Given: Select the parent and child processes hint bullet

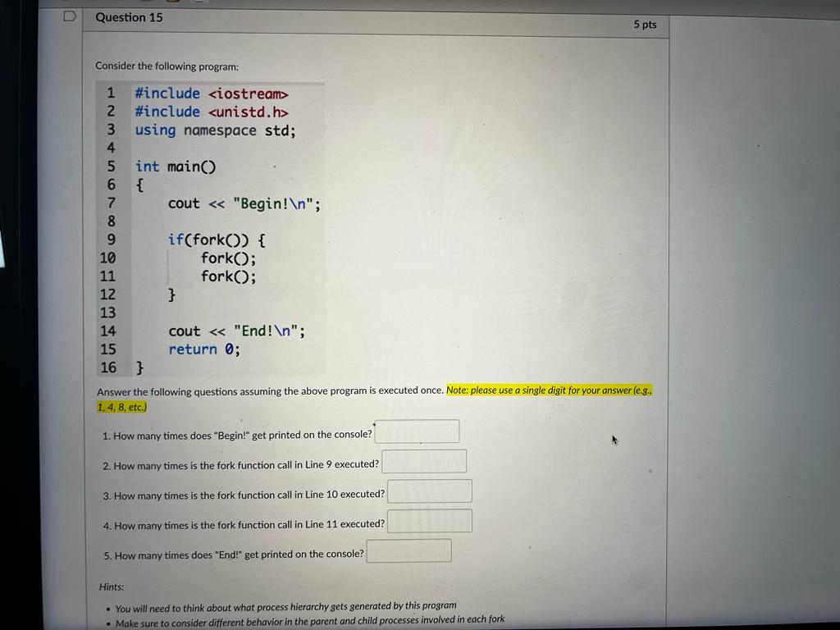Looking at the screenshot, I should (312, 621).
